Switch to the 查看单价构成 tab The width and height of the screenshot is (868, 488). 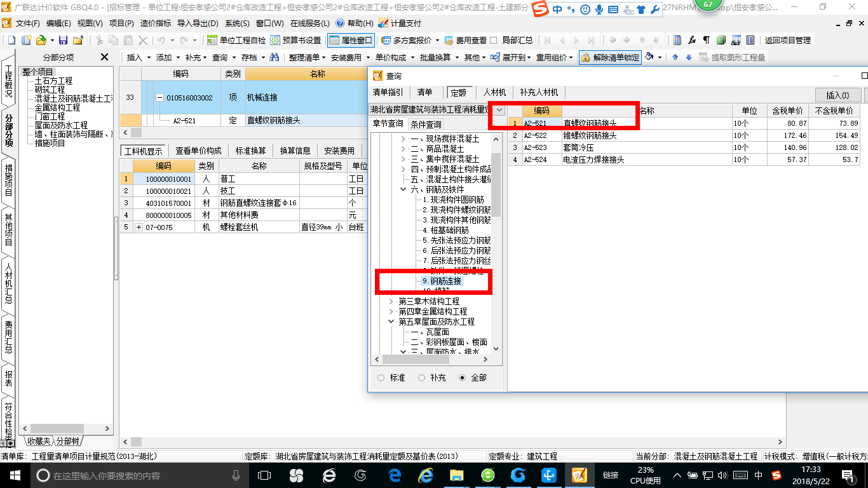pyautogui.click(x=198, y=151)
